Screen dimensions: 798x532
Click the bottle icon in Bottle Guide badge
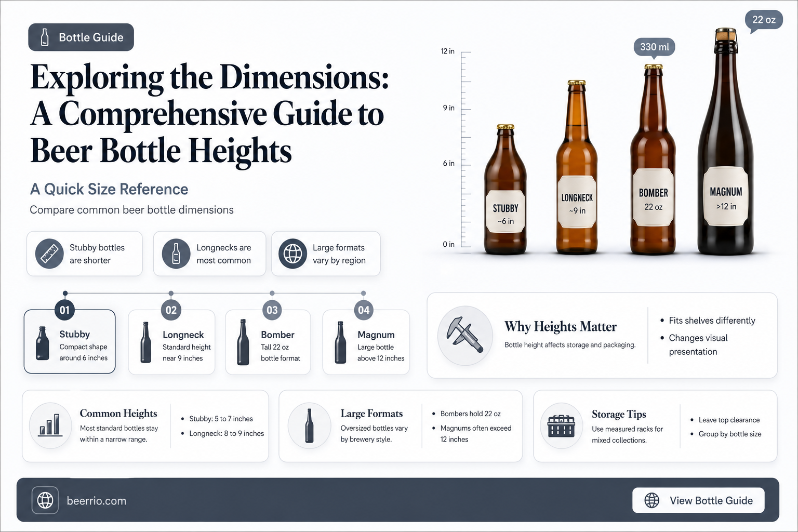[45, 37]
